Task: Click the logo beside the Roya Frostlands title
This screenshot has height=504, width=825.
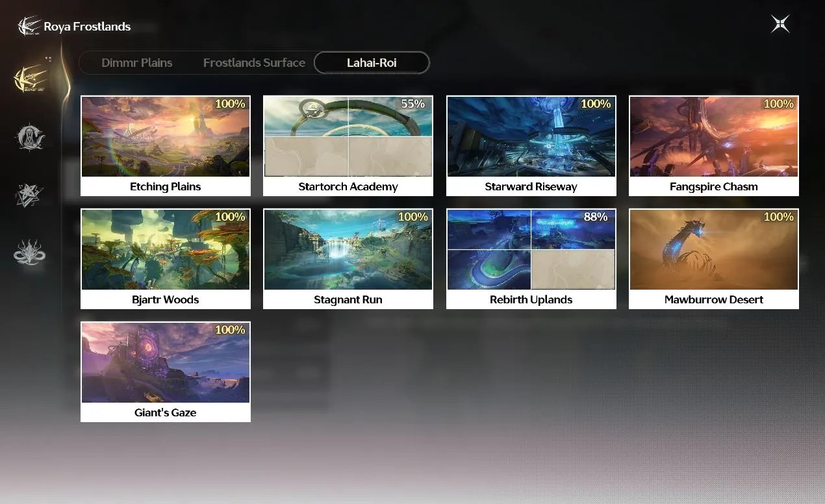Action: pyautogui.click(x=29, y=27)
